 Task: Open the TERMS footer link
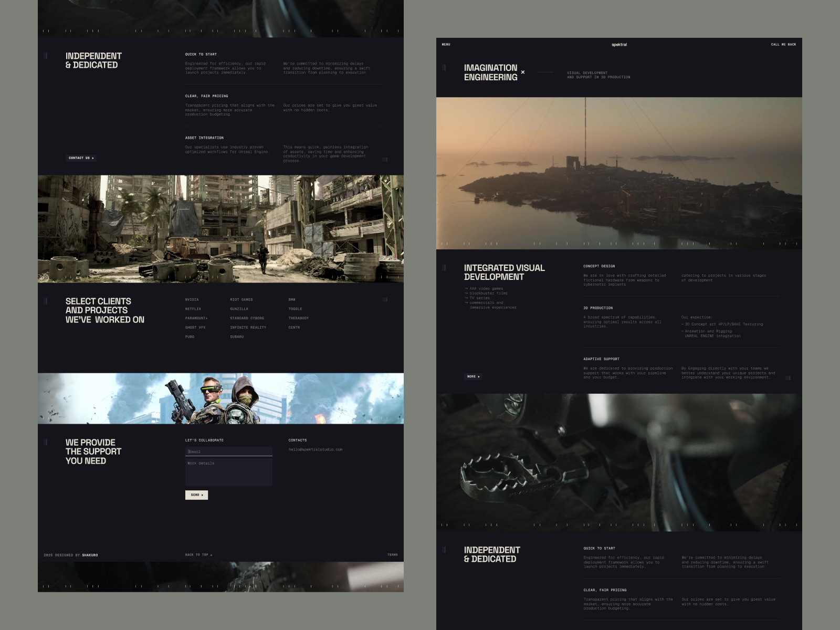(392, 555)
